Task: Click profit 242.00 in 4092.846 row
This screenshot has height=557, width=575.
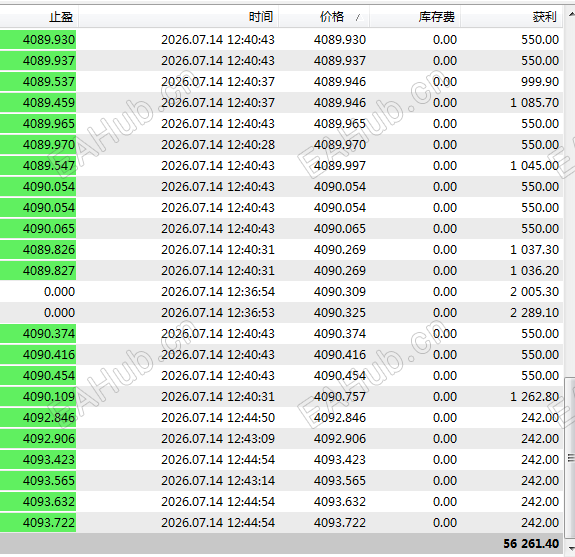Action: pyautogui.click(x=540, y=418)
